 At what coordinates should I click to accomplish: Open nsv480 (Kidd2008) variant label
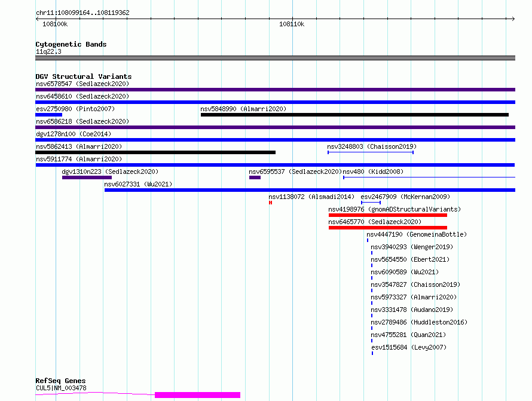click(373, 172)
